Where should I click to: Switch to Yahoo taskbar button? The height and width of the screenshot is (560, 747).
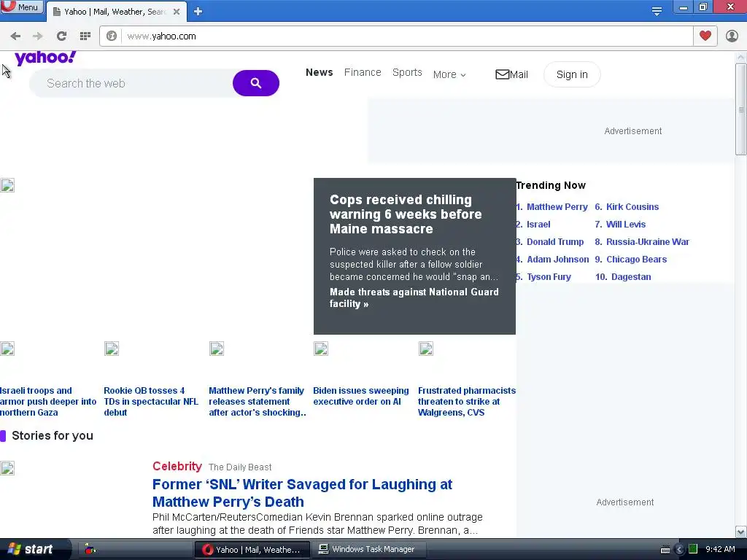(x=253, y=550)
